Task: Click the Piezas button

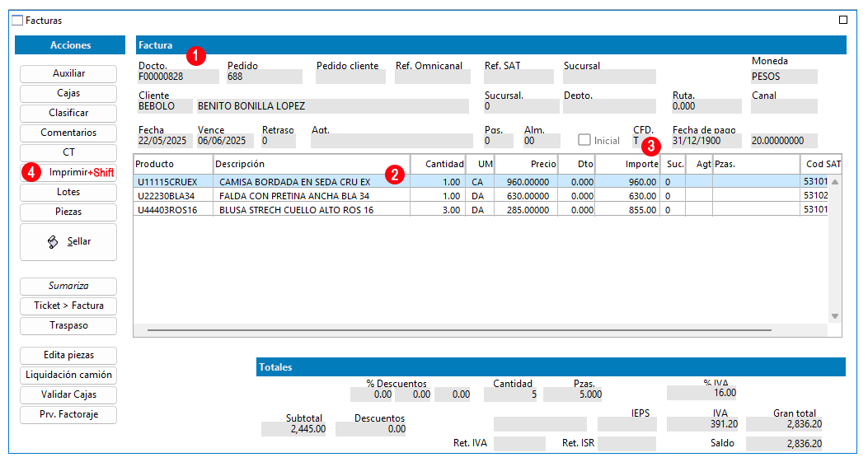Action: pyautogui.click(x=68, y=212)
